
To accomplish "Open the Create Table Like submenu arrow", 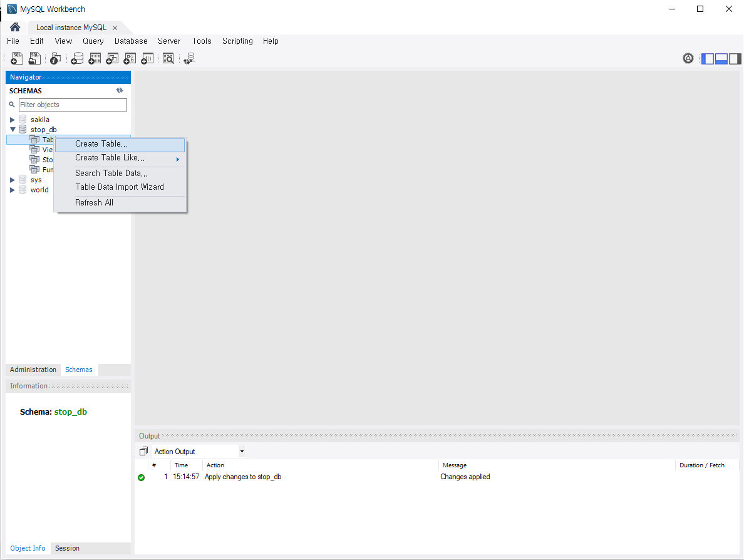I will tap(178, 159).
